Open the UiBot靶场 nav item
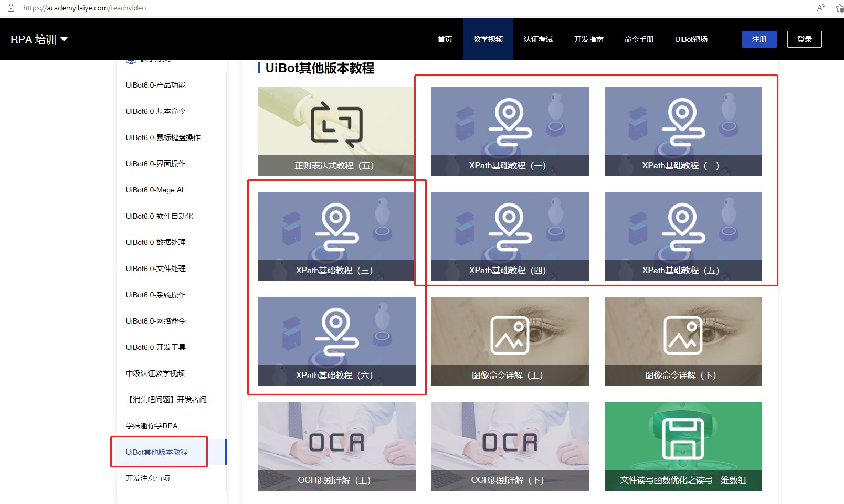 tap(691, 39)
